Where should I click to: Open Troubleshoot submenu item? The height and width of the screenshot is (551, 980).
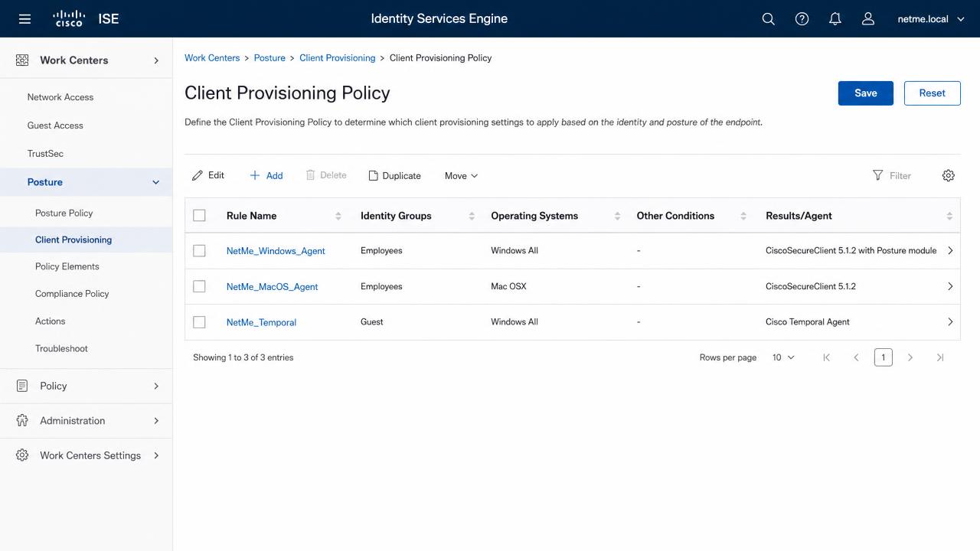pos(61,348)
